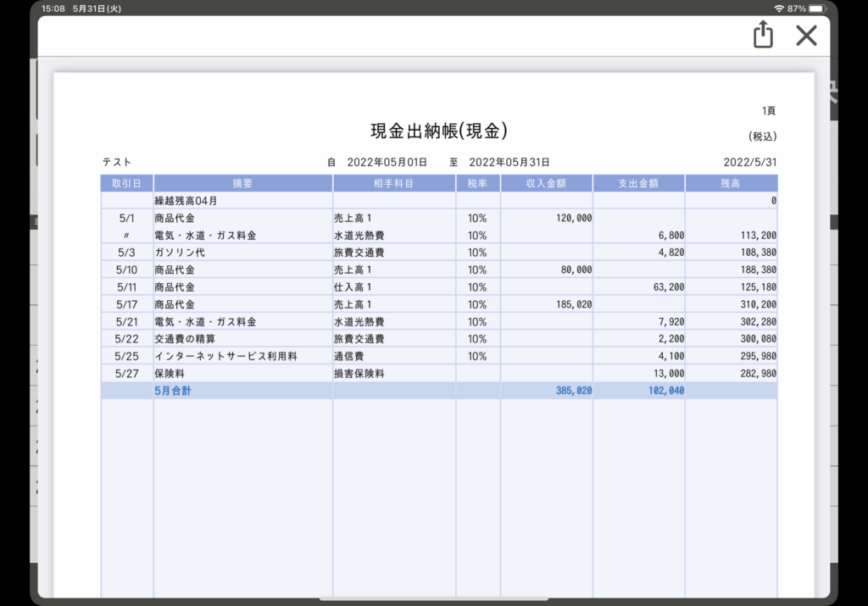Select the 2,200 expense amount

[x=671, y=339]
